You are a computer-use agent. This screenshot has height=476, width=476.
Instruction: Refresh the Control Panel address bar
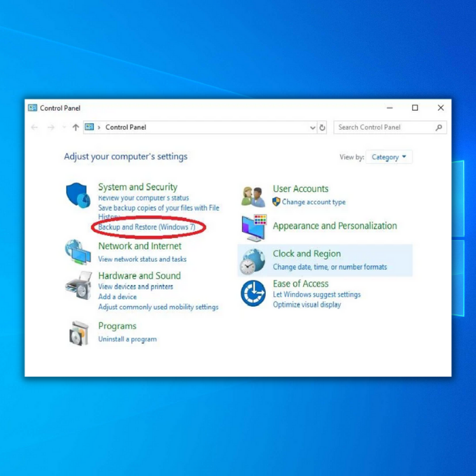322,128
